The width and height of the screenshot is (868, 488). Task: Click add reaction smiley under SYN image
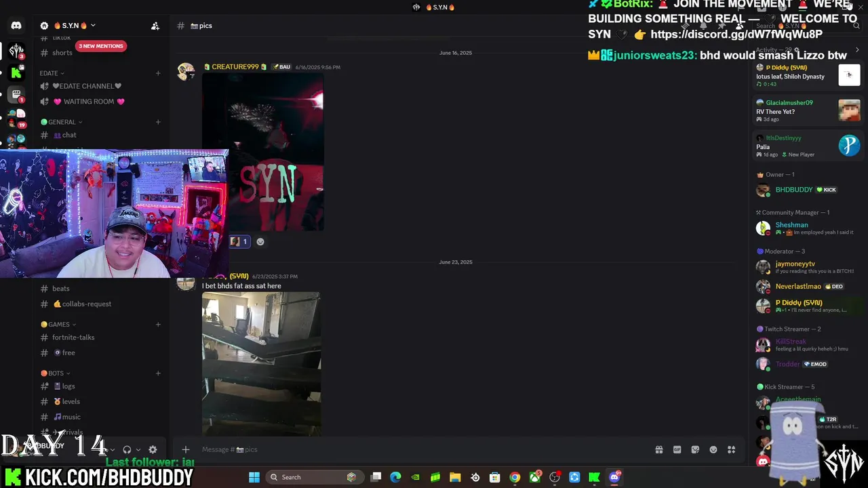pyautogui.click(x=260, y=241)
